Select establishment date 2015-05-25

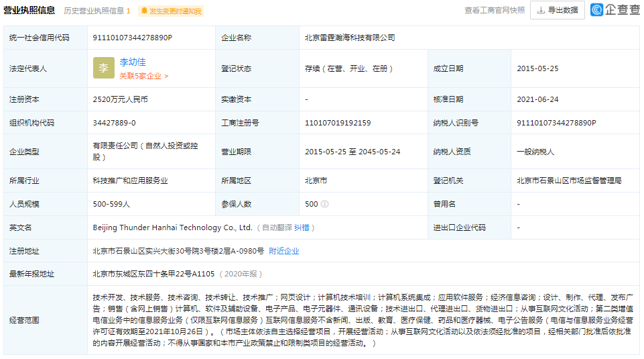point(537,68)
